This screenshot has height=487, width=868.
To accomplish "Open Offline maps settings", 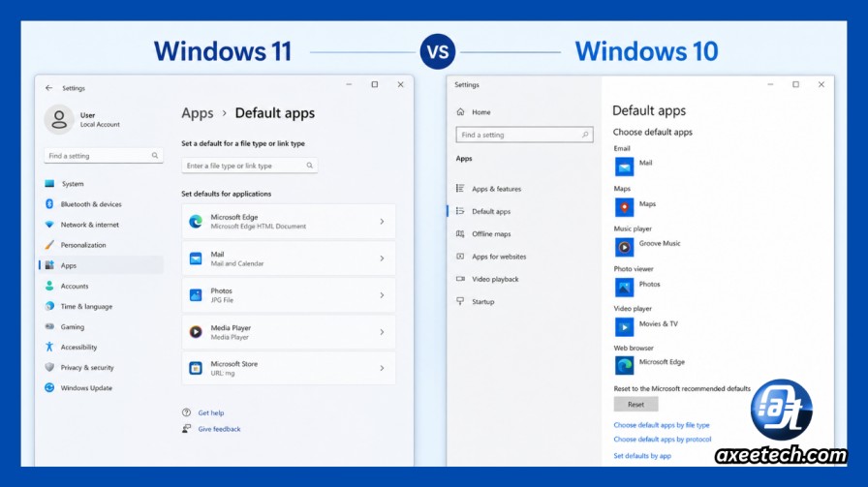I will coord(491,234).
